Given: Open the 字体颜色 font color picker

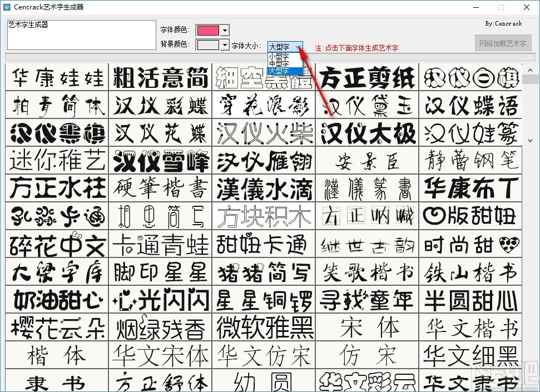Looking at the screenshot, I should tap(225, 30).
